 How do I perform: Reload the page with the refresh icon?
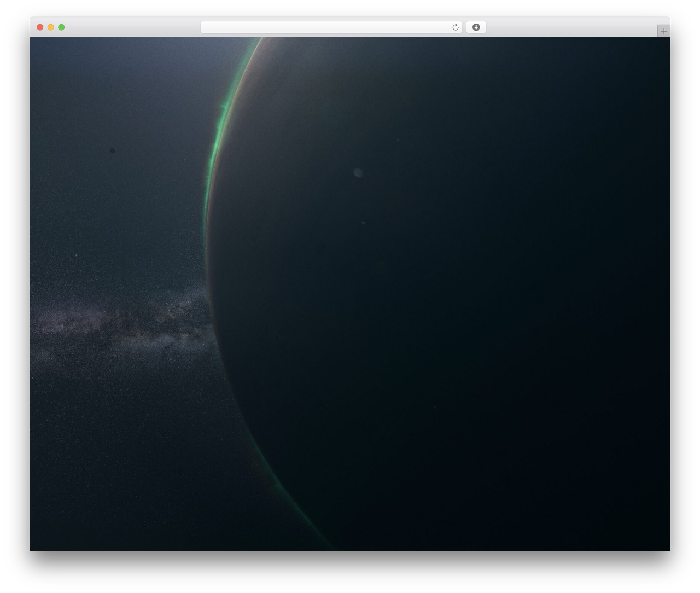(x=455, y=27)
